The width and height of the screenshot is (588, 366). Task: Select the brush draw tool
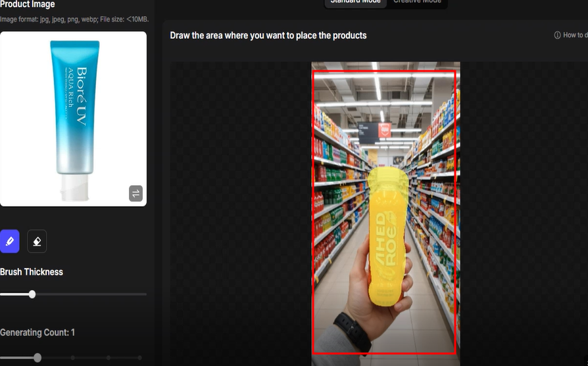[10, 241]
